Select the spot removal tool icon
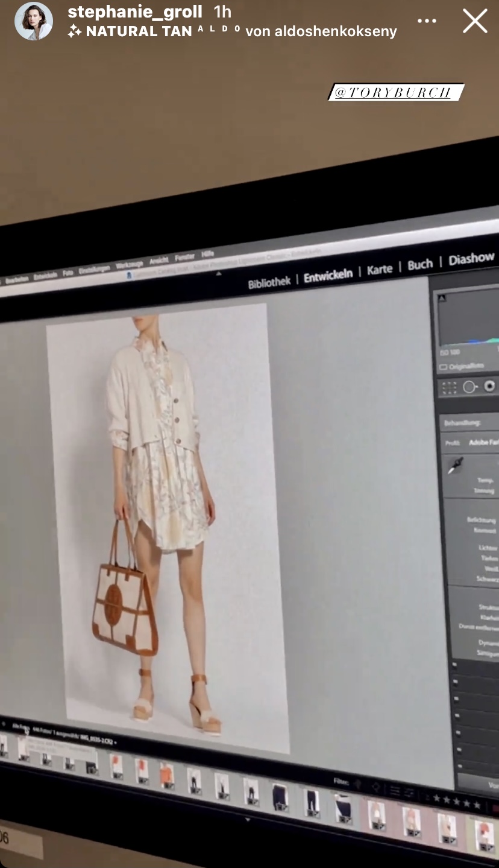The width and height of the screenshot is (499, 868). pos(470,387)
